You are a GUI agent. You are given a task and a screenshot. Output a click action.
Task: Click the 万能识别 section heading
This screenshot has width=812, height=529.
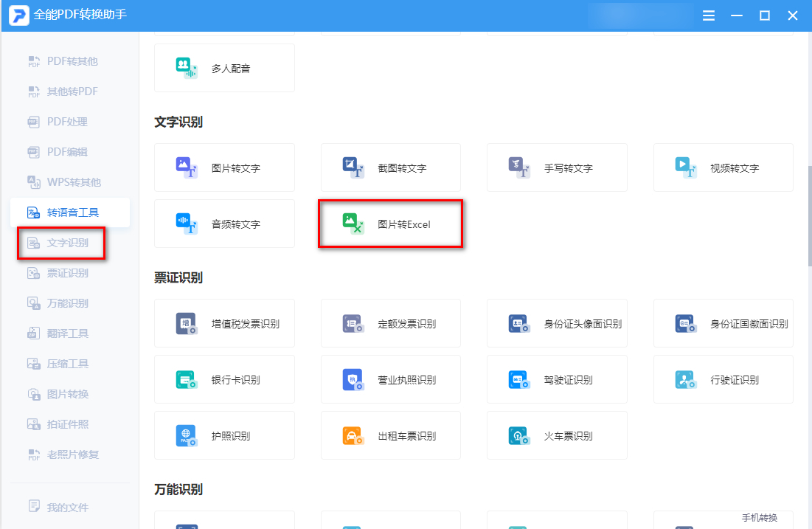pyautogui.click(x=178, y=489)
